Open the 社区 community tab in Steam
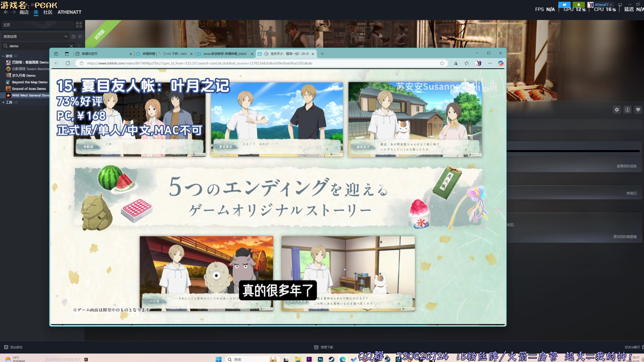This screenshot has width=644, height=362. point(48,12)
